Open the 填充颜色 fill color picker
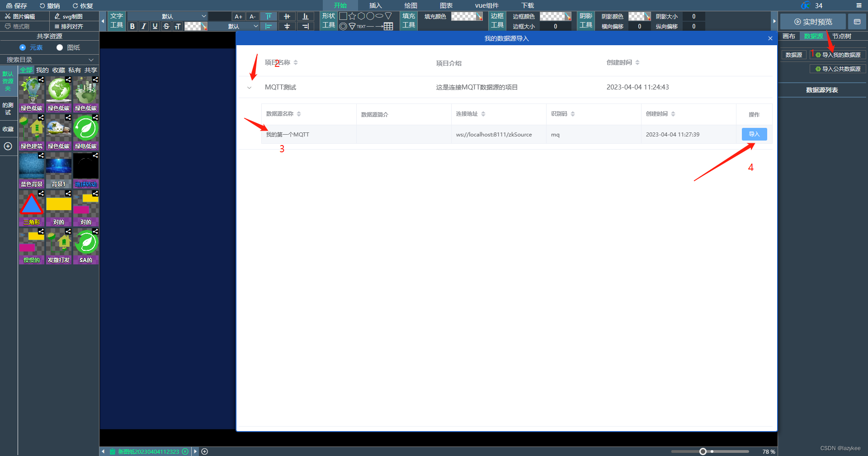This screenshot has height=456, width=868. click(466, 16)
